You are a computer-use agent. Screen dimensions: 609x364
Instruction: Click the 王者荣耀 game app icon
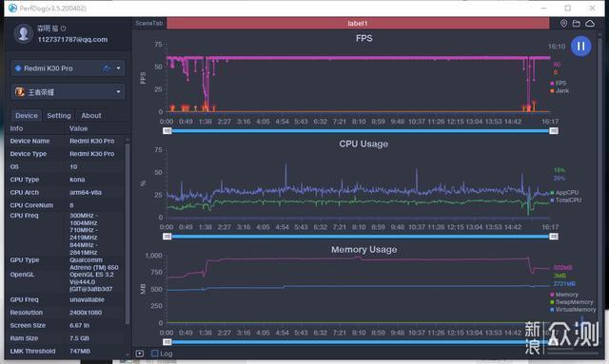point(20,92)
